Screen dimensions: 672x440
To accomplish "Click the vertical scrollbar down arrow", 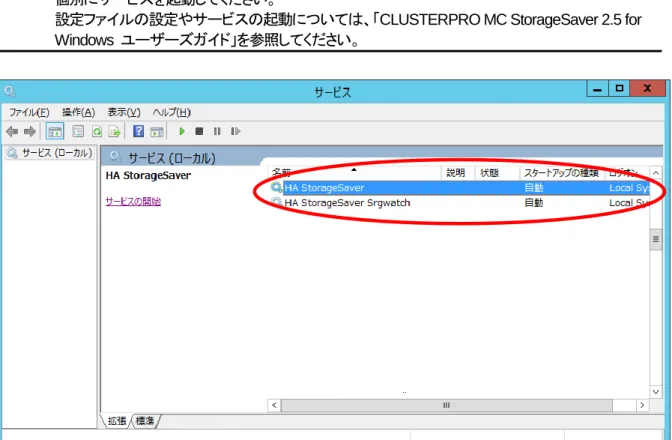I will 656,391.
